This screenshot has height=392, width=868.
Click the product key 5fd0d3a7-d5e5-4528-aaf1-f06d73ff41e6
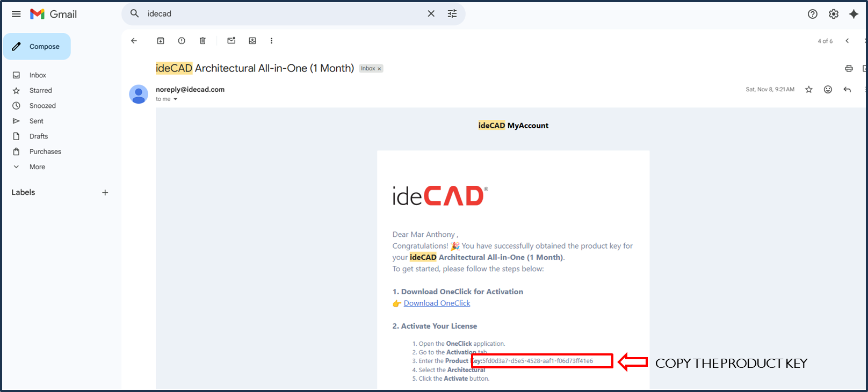click(538, 361)
